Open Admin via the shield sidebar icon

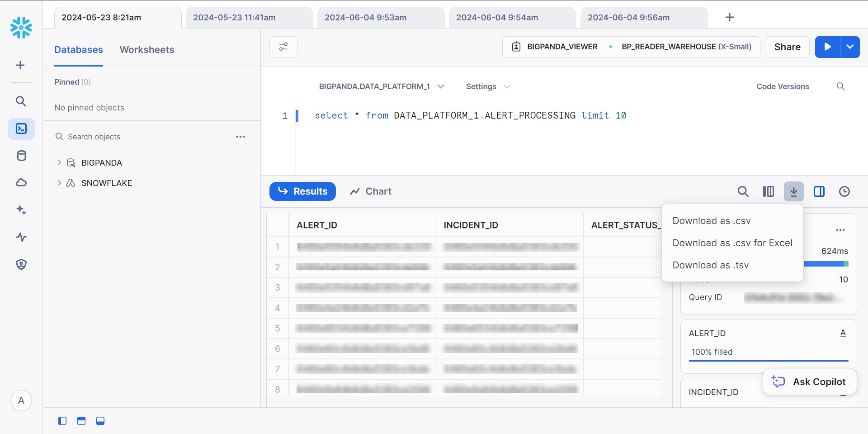click(x=21, y=264)
